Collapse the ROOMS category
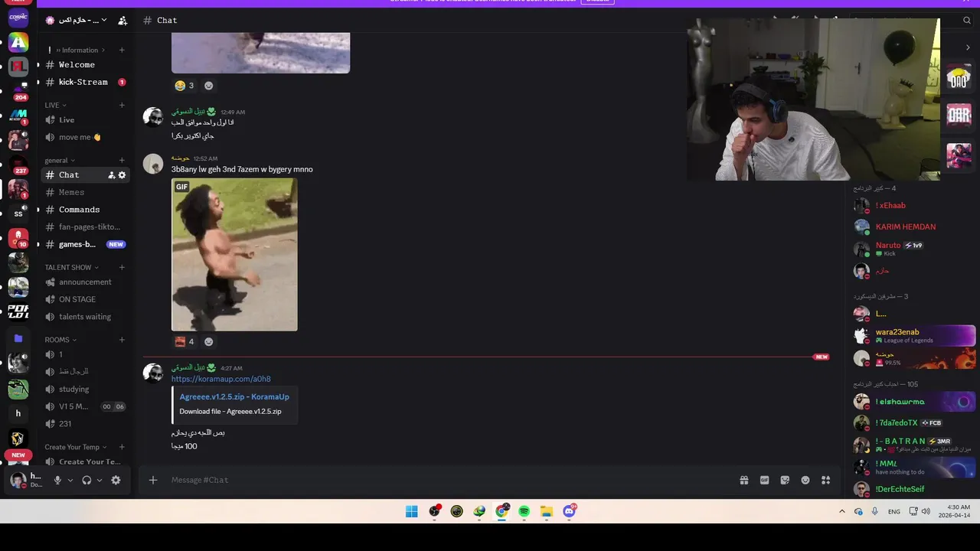This screenshot has height=551, width=980. (60, 340)
